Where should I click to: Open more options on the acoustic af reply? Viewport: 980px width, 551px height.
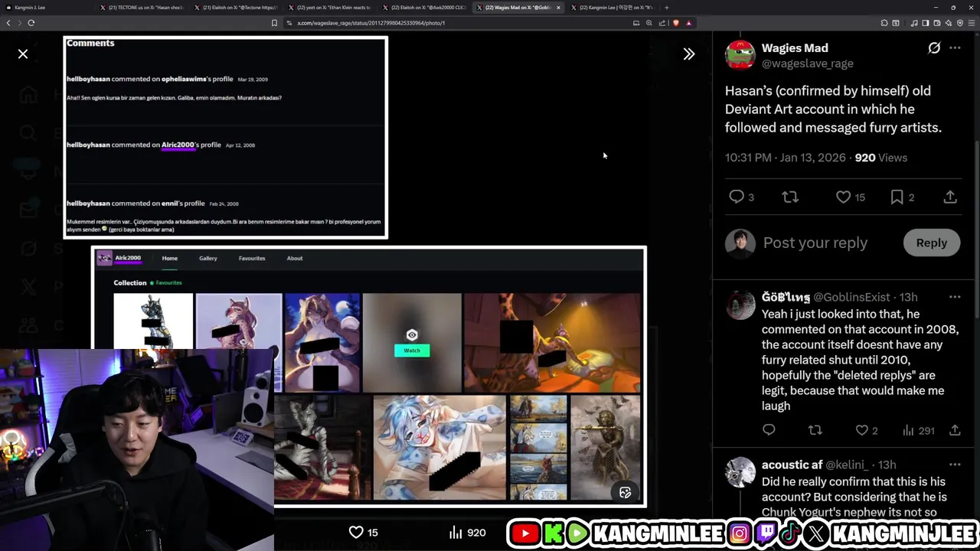click(955, 465)
